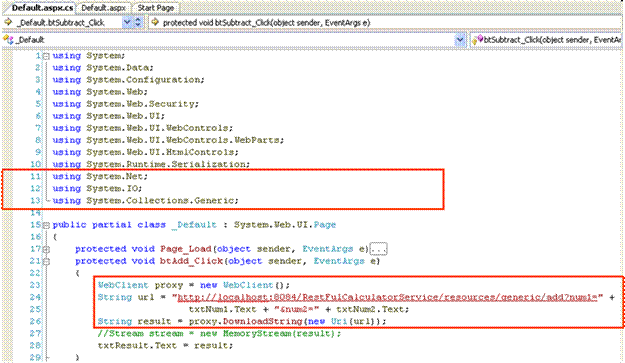This screenshot has width=625, height=363.
Task: Click the class icon beside _Default
Action: (8, 39)
